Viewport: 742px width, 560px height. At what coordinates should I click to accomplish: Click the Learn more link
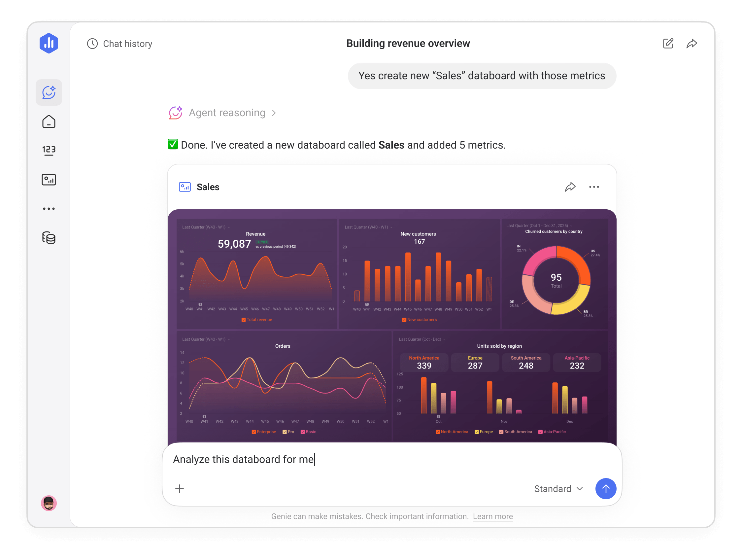(492, 516)
